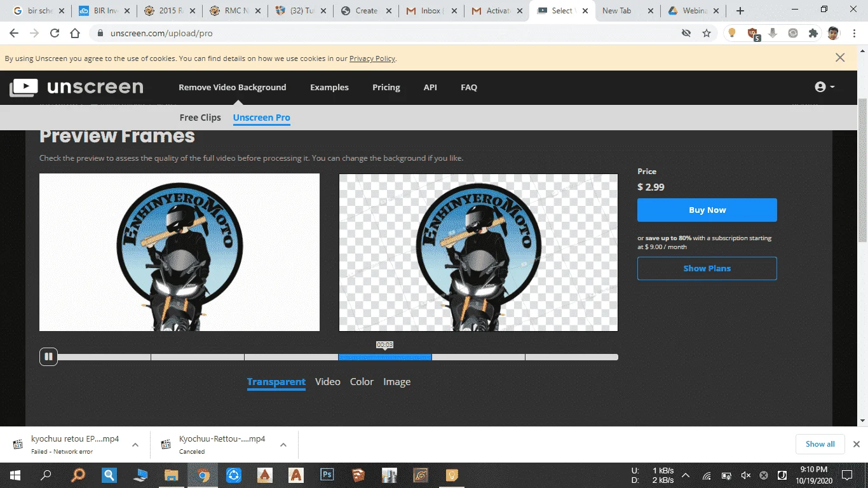Close the downloads bar
This screenshot has width=868, height=488.
tap(857, 444)
